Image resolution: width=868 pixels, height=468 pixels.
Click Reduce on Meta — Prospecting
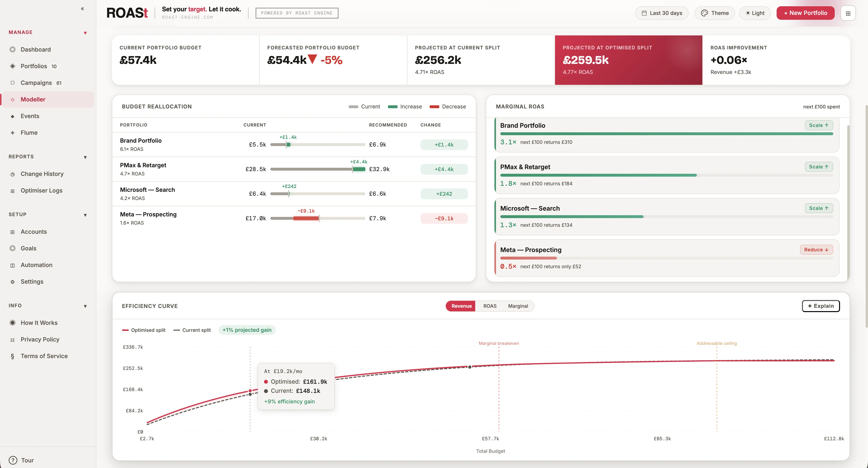tap(816, 249)
